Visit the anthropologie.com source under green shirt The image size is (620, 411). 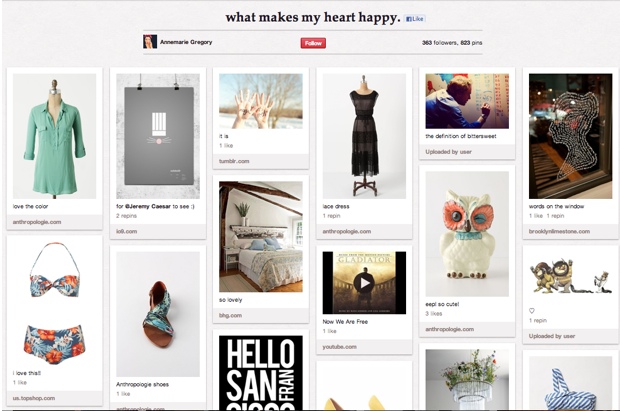(x=37, y=222)
